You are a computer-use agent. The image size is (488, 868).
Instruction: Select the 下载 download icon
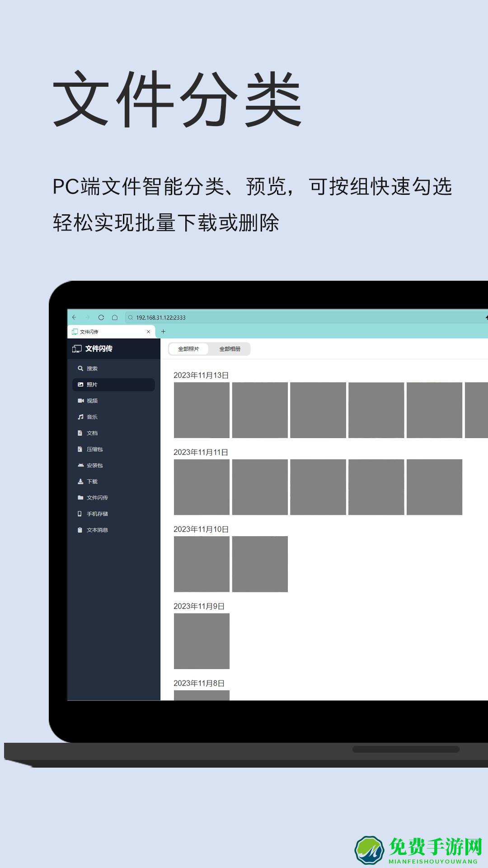(x=80, y=481)
